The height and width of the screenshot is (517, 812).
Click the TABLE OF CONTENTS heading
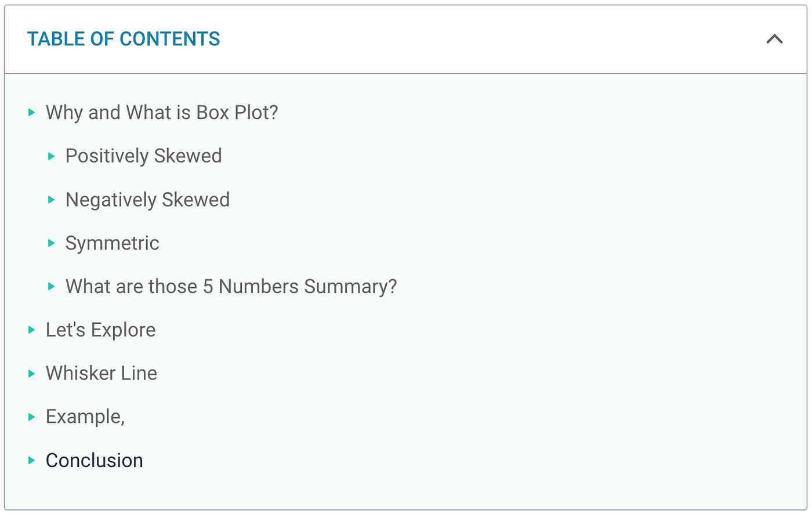124,39
